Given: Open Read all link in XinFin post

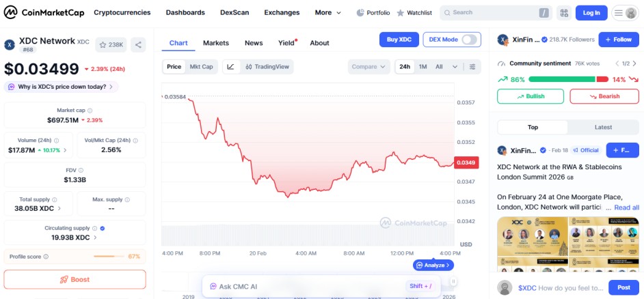Looking at the screenshot, I should 626,208.
